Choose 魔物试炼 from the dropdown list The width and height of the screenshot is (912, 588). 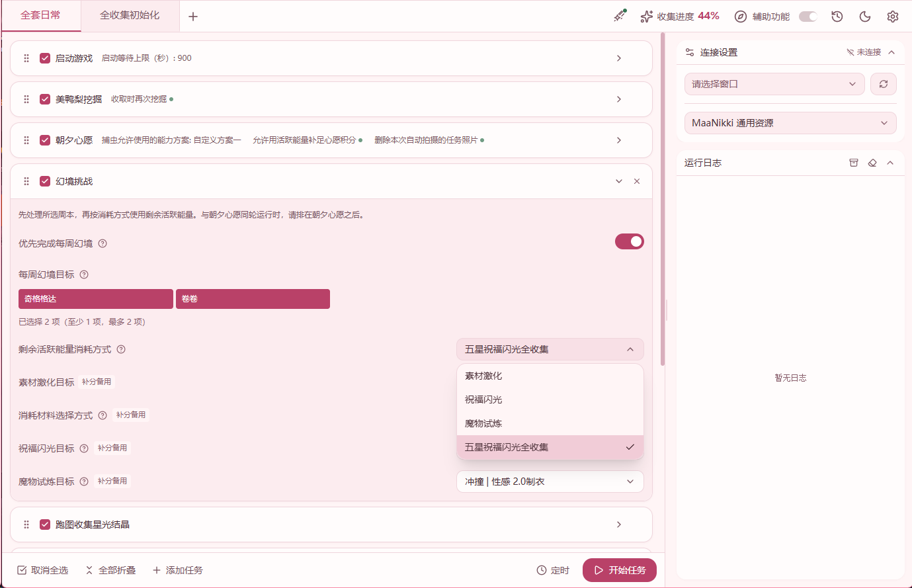click(x=550, y=423)
